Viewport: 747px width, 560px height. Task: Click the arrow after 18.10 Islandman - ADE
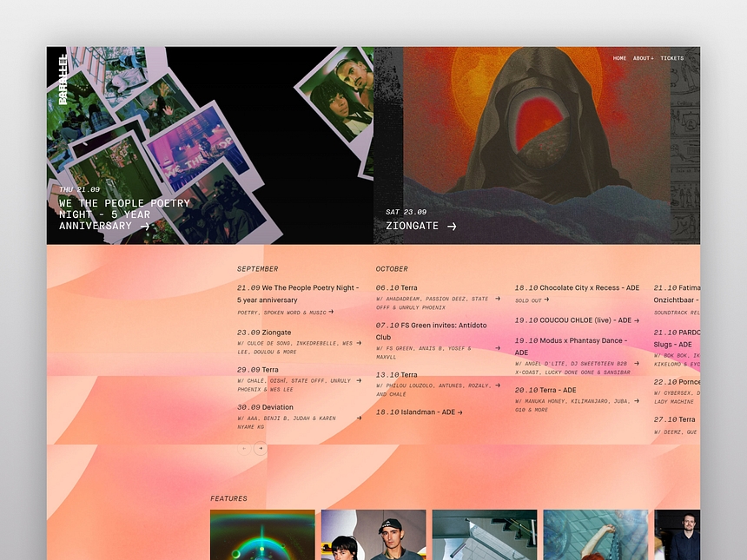[459, 412]
